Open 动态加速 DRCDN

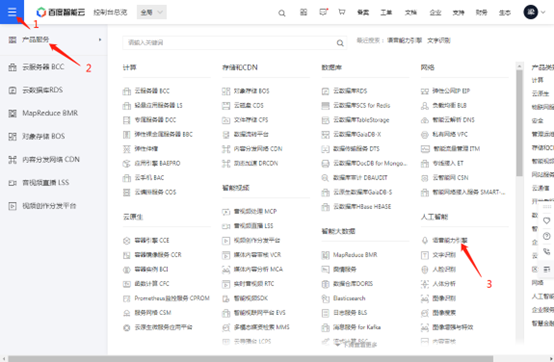tap(256, 163)
